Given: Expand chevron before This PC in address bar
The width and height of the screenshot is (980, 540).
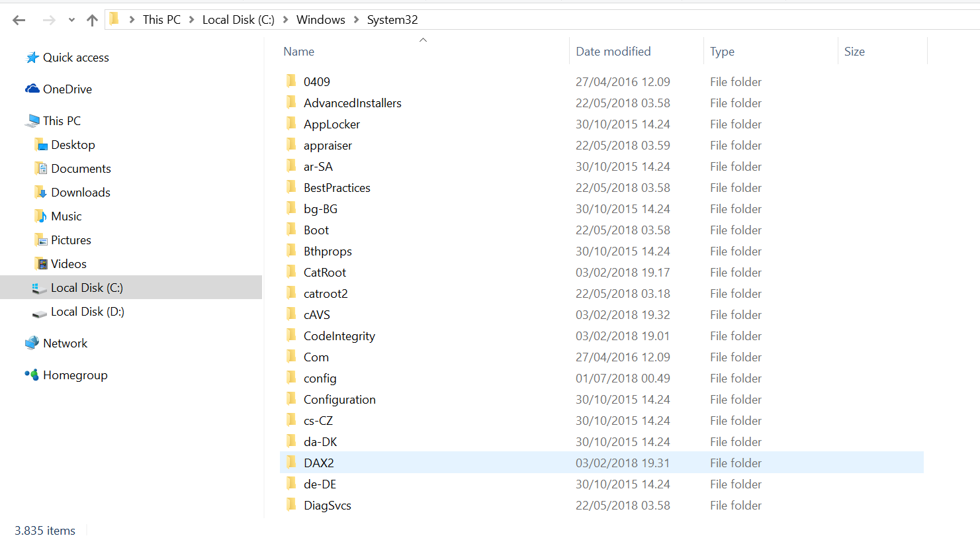Looking at the screenshot, I should point(131,20).
